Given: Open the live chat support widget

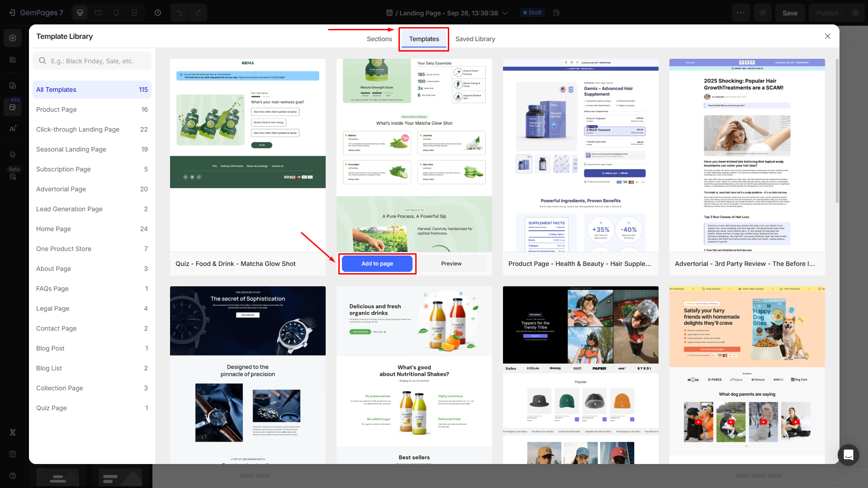Looking at the screenshot, I should pyautogui.click(x=848, y=455).
